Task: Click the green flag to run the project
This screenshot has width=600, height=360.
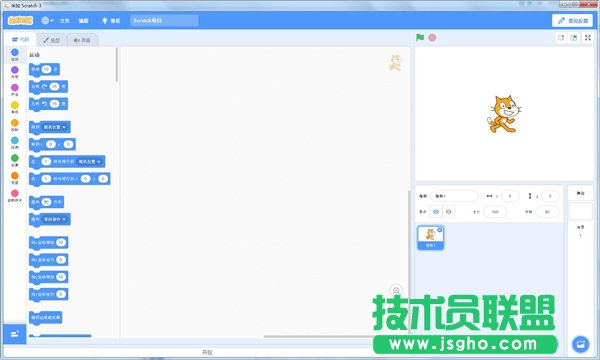Action: (x=420, y=37)
